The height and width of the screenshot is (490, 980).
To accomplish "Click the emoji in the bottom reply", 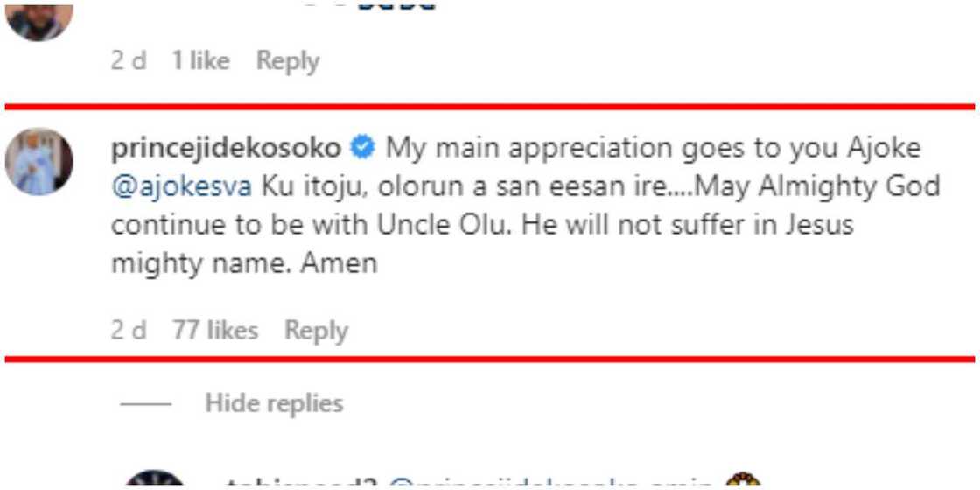I will (x=742, y=482).
